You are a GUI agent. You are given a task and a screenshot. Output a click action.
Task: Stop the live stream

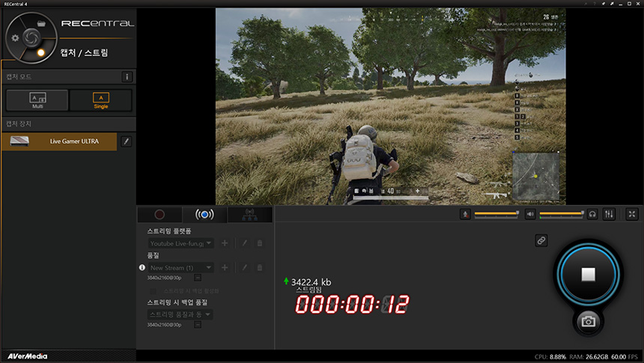pyautogui.click(x=588, y=274)
